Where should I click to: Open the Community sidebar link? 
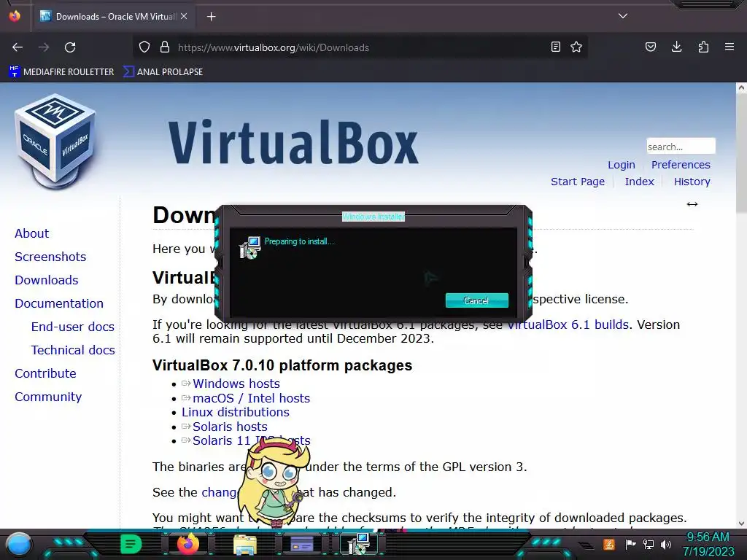click(48, 397)
